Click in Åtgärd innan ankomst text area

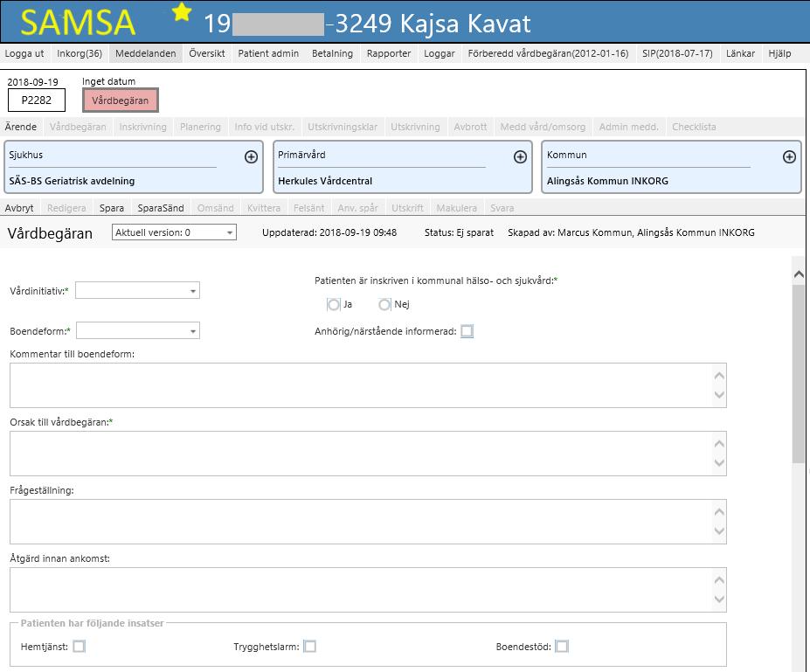[368, 590]
